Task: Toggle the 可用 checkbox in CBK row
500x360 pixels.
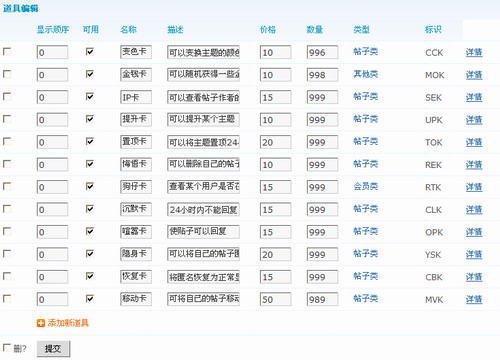Action: (90, 276)
